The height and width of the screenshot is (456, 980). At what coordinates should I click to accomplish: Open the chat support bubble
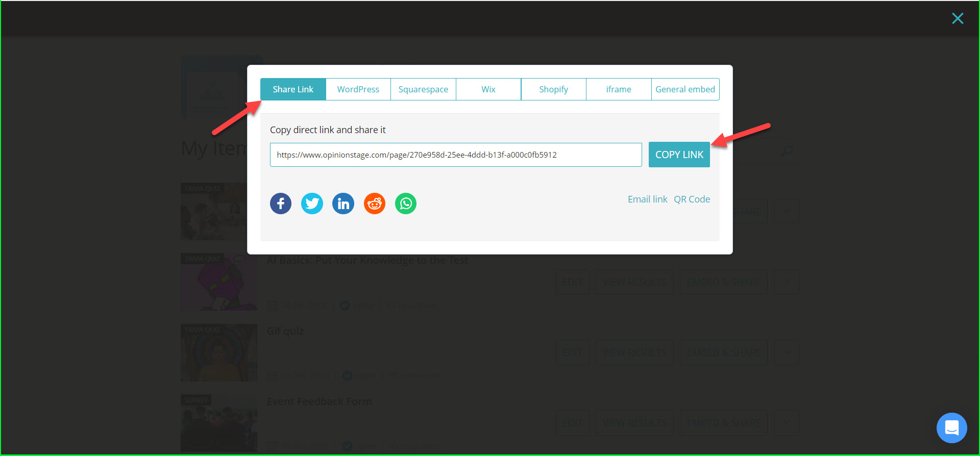point(951,427)
